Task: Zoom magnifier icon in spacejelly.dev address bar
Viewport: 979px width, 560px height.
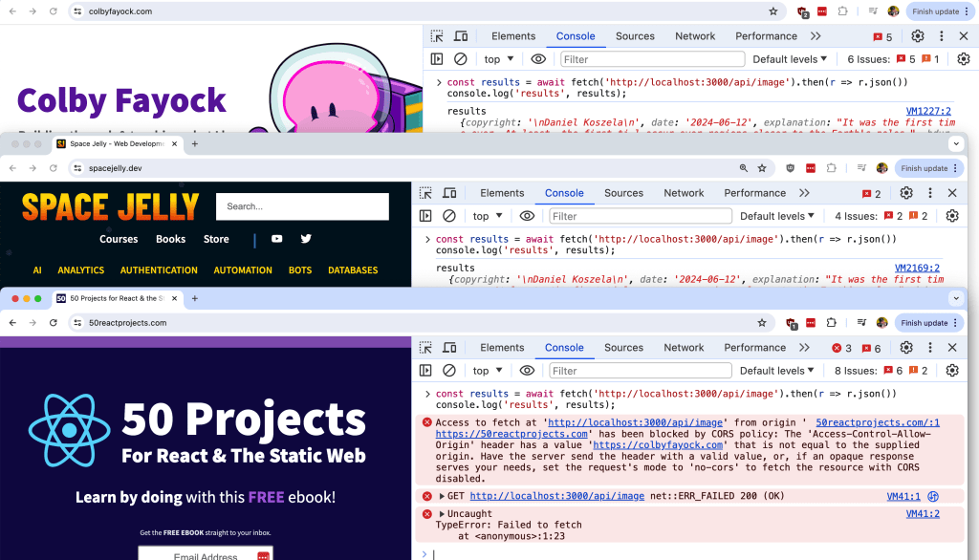Action: tap(743, 168)
